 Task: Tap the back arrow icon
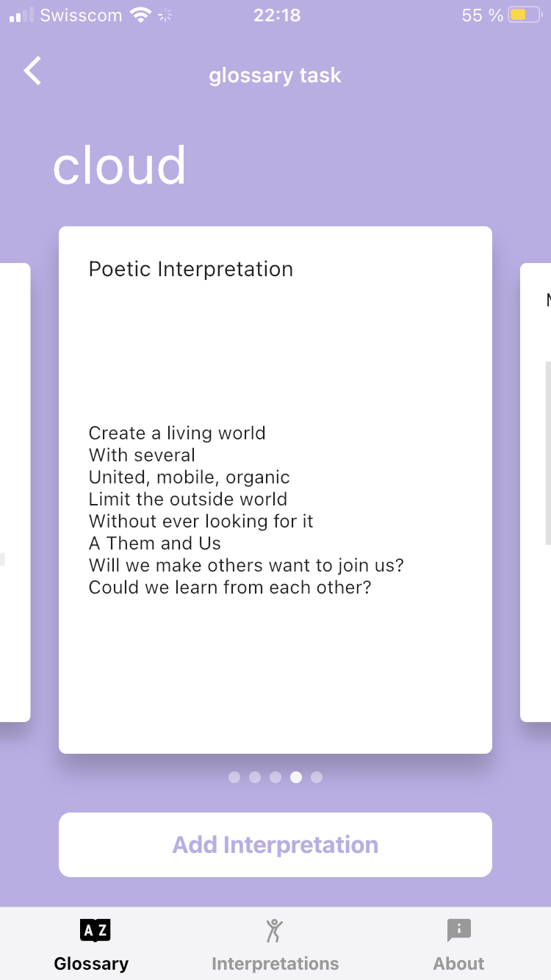coord(32,71)
